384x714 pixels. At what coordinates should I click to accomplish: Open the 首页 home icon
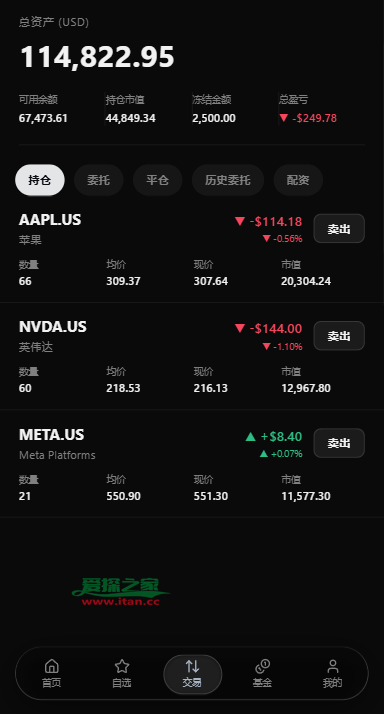click(51, 666)
